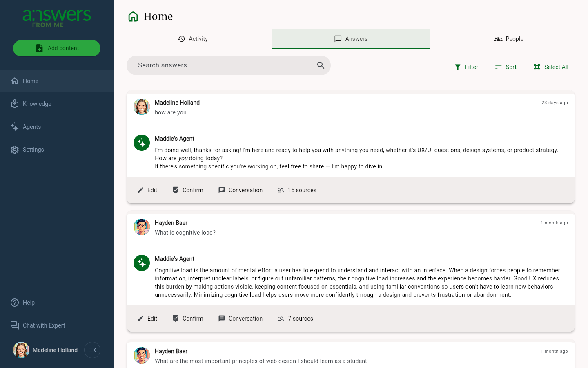Switch to the People tab

coord(509,39)
